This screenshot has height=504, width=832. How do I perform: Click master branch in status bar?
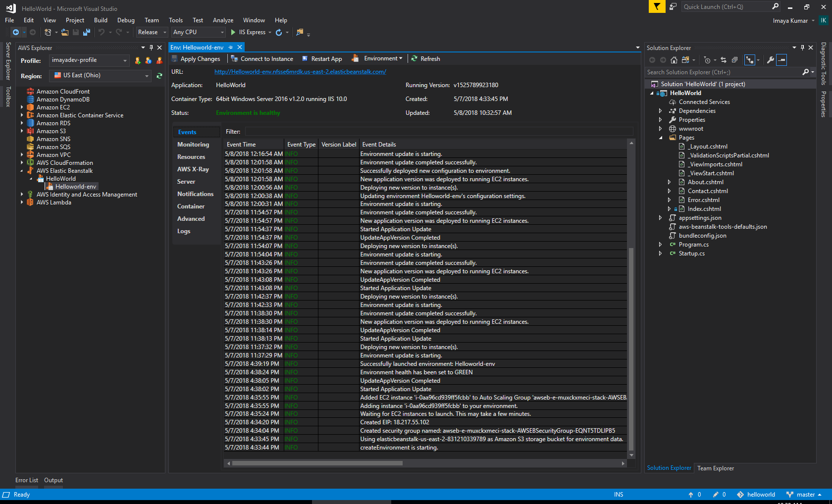click(x=804, y=495)
